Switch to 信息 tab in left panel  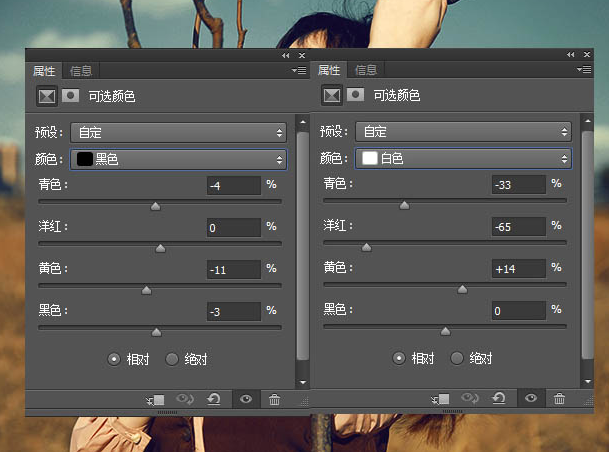click(x=81, y=71)
